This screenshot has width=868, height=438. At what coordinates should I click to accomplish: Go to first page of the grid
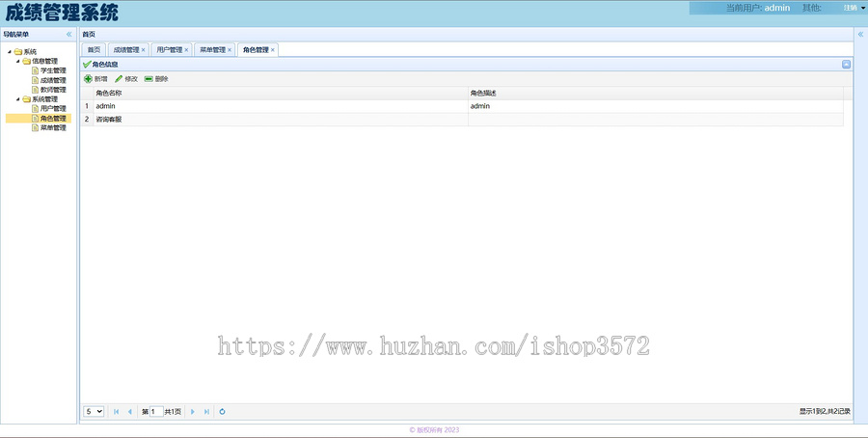(117, 411)
